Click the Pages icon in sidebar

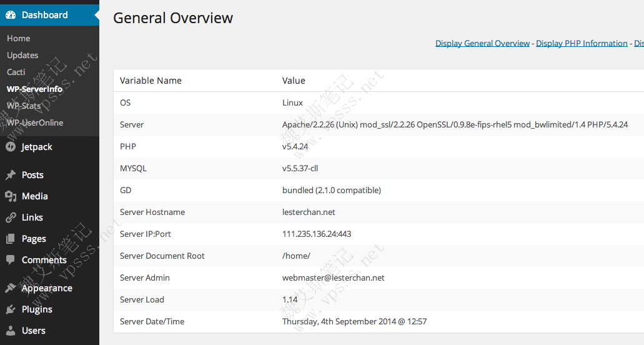11,239
